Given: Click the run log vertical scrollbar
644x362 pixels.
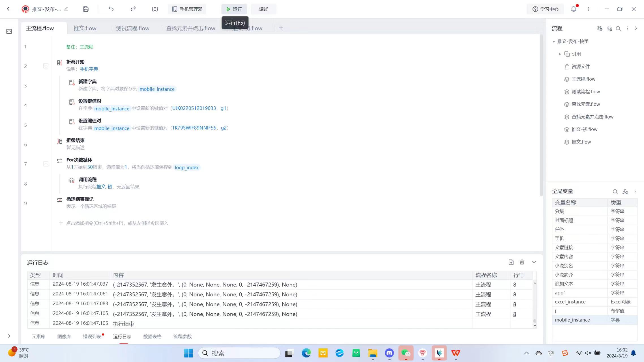Looking at the screenshot, I should (535, 321).
